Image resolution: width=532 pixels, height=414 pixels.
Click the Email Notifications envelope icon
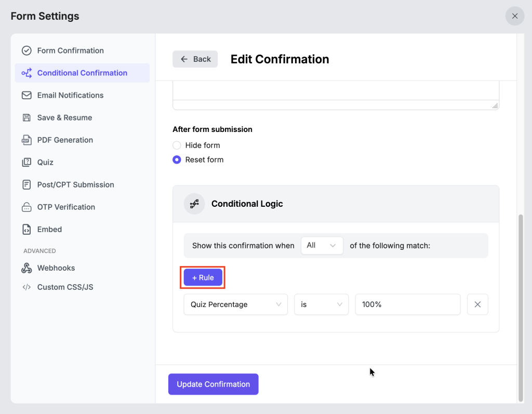click(26, 96)
